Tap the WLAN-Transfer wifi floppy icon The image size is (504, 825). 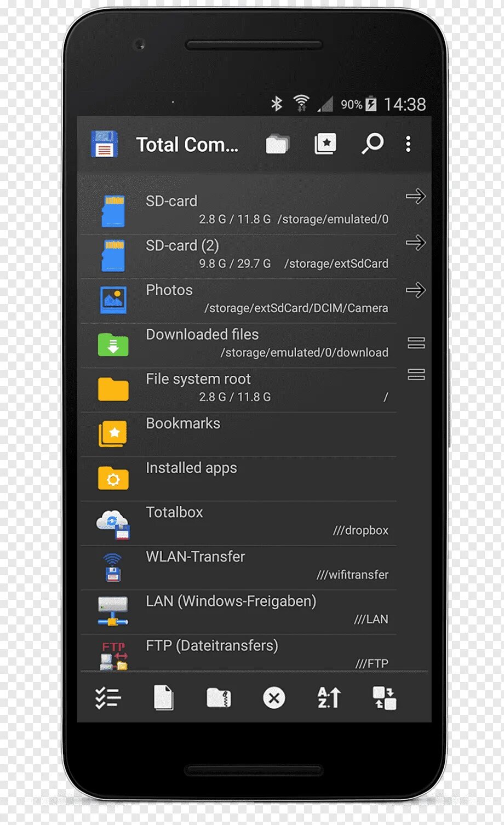(x=113, y=567)
